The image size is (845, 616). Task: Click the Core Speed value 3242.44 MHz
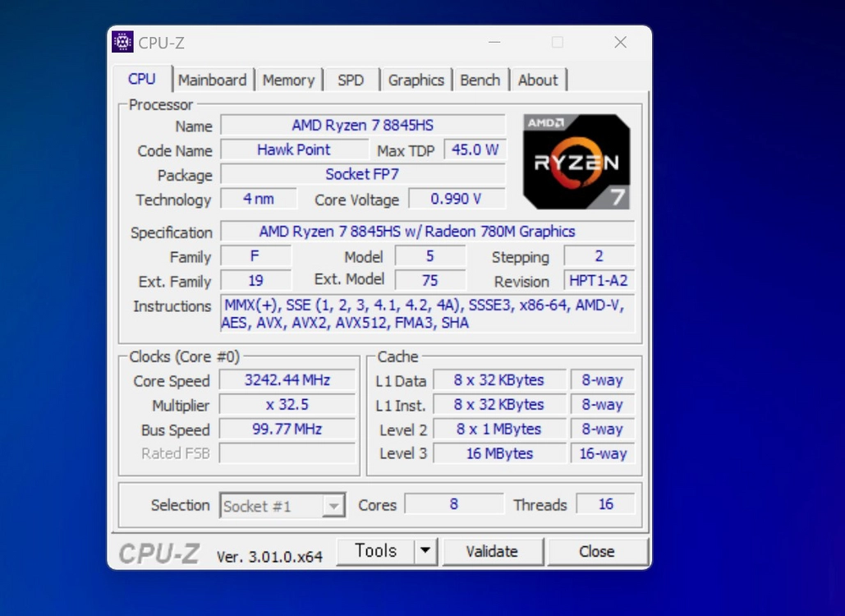pyautogui.click(x=287, y=380)
